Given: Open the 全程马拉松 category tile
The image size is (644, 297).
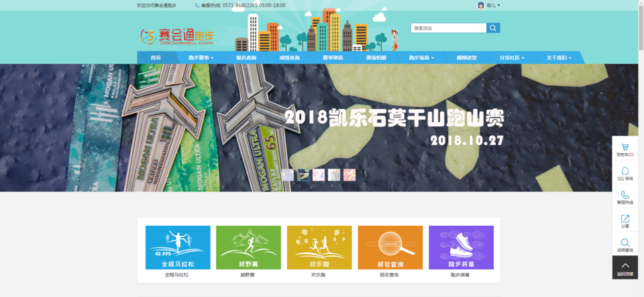Looking at the screenshot, I should [x=178, y=247].
